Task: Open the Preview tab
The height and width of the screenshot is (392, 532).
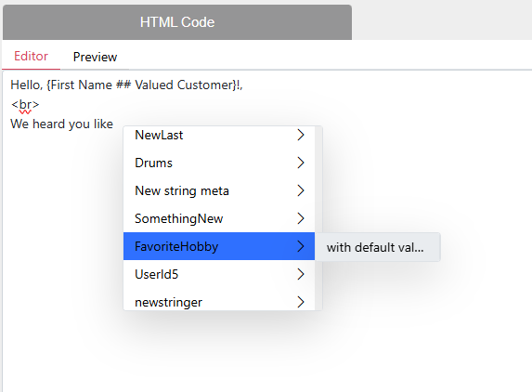Action: (95, 57)
